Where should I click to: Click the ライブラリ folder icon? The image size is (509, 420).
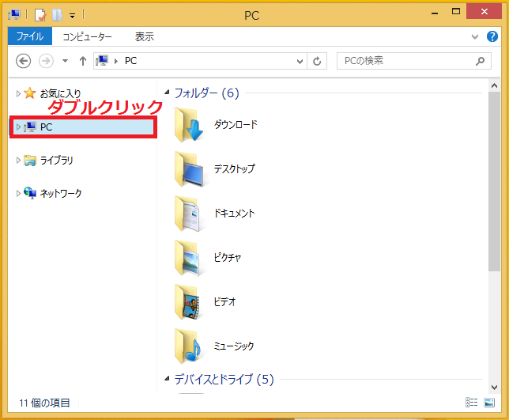[x=30, y=160]
